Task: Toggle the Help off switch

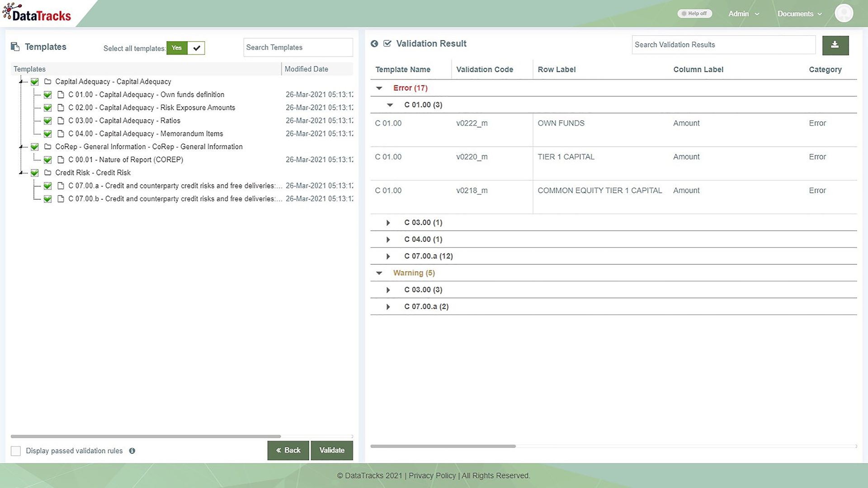Action: click(x=694, y=14)
